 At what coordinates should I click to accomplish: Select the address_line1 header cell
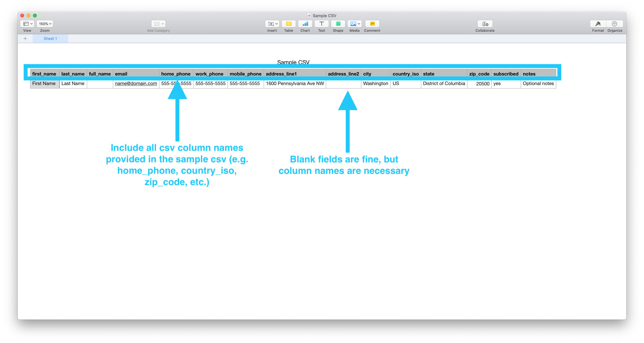click(x=295, y=74)
